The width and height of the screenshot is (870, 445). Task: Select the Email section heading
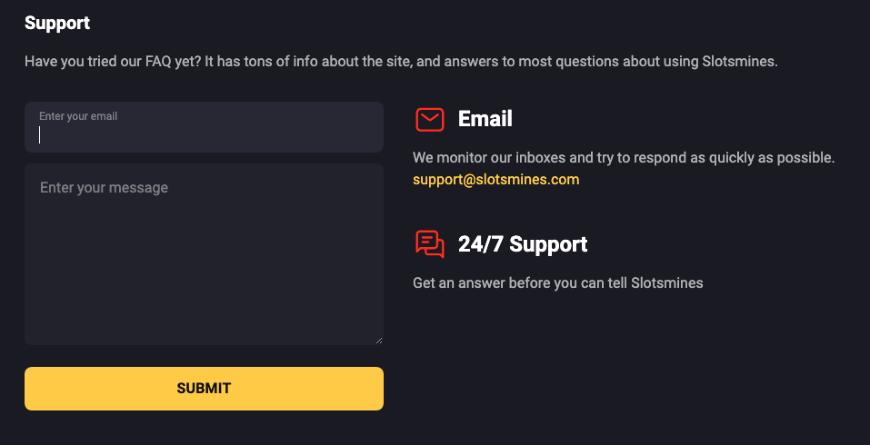tap(485, 119)
